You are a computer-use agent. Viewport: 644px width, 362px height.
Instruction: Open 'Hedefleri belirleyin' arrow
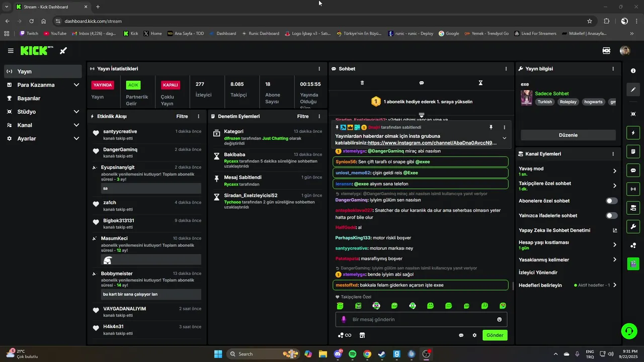pos(614,285)
